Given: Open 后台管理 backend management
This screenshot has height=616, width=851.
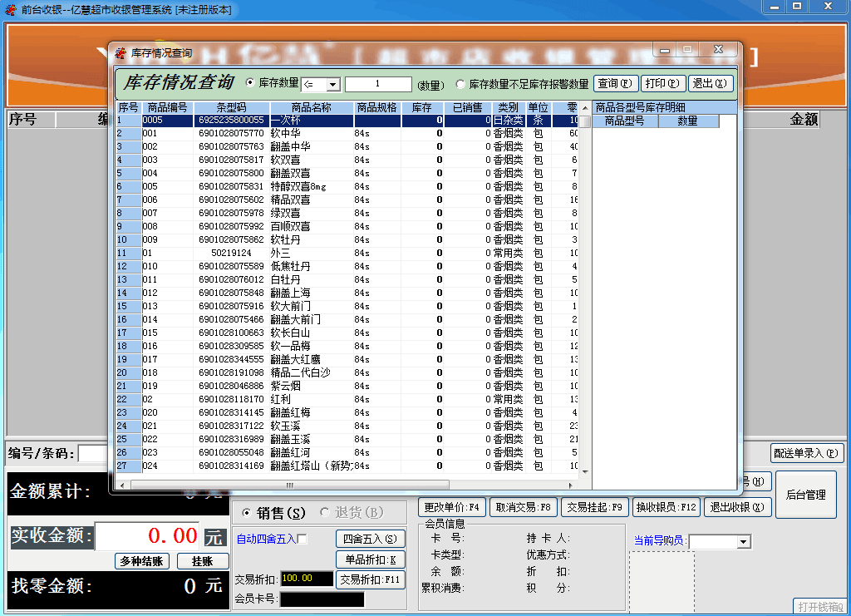Looking at the screenshot, I should tap(805, 495).
